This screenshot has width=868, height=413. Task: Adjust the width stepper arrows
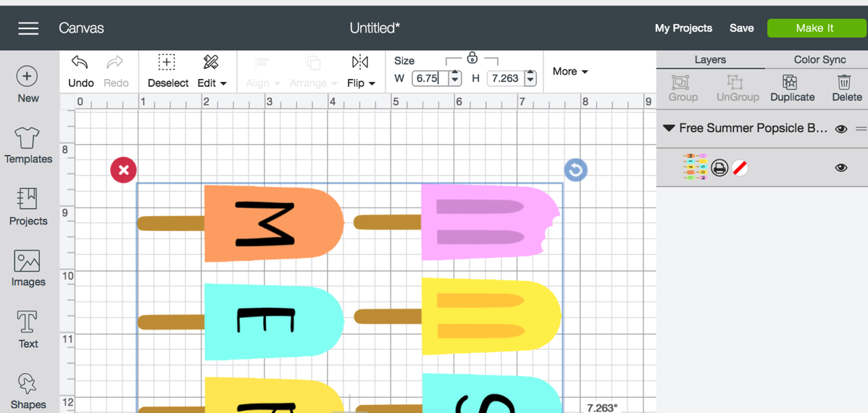pos(455,78)
